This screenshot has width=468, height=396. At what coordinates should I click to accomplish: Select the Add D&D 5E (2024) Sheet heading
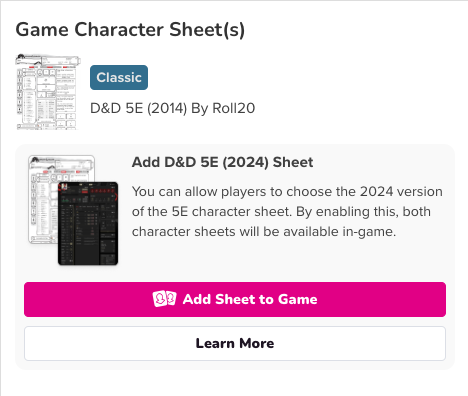(222, 162)
